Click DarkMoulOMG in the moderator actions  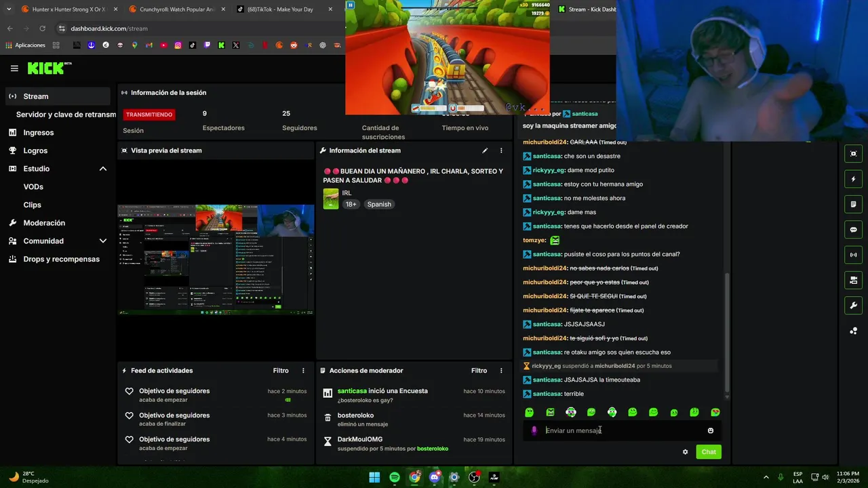click(x=360, y=439)
